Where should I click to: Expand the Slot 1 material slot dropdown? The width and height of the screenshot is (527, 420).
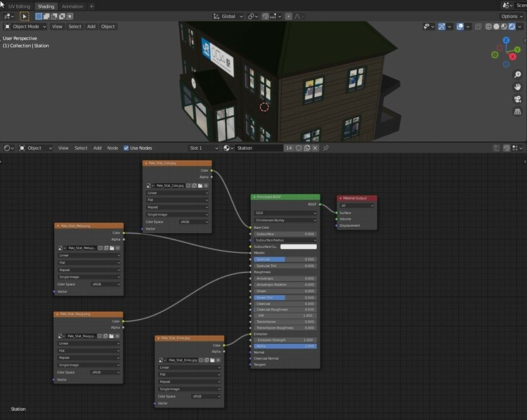click(x=202, y=148)
